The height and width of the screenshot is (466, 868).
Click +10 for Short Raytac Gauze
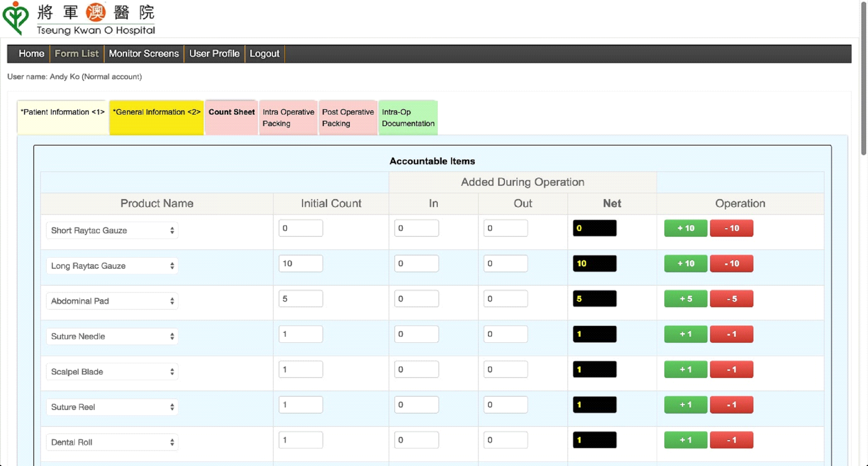[686, 228]
